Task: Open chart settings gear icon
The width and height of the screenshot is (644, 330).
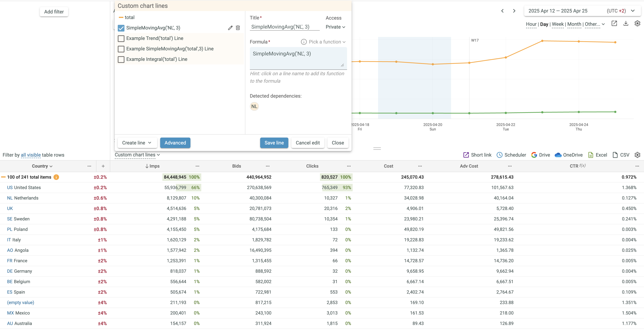Action: 637,24
